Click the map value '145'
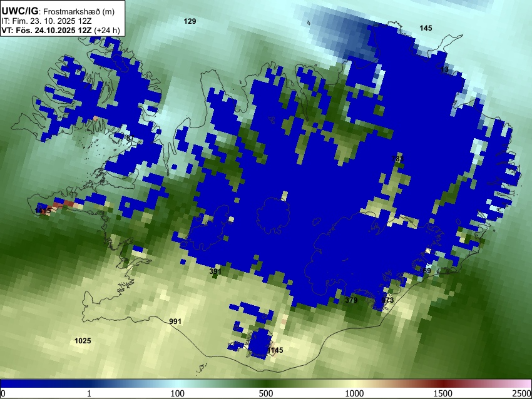The width and height of the screenshot is (532, 399). tap(426, 28)
